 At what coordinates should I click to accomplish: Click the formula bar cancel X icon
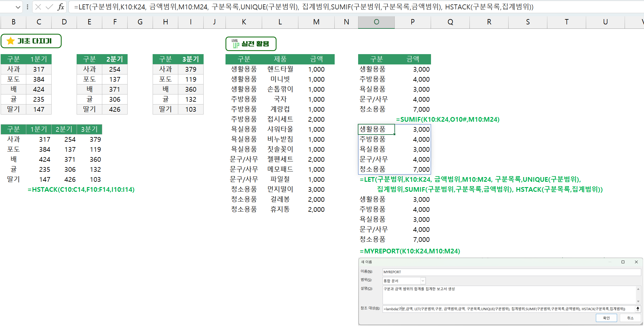(38, 7)
